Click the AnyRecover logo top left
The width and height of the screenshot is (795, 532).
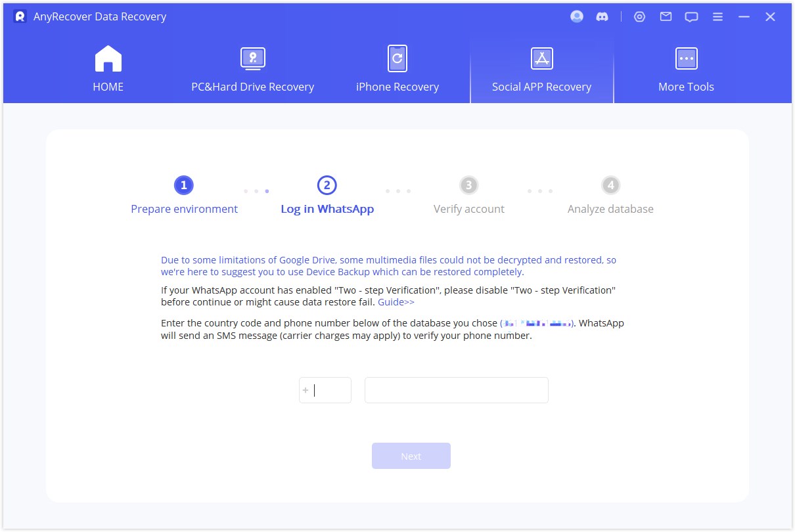18,16
